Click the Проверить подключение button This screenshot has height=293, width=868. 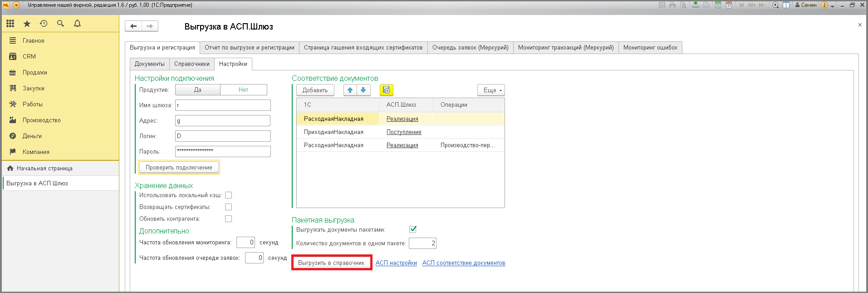[x=179, y=167]
